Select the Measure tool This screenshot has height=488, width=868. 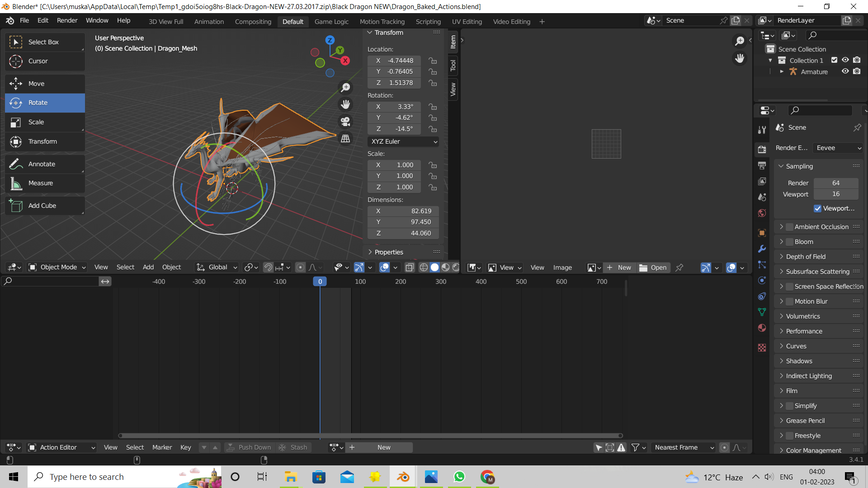[40, 183]
